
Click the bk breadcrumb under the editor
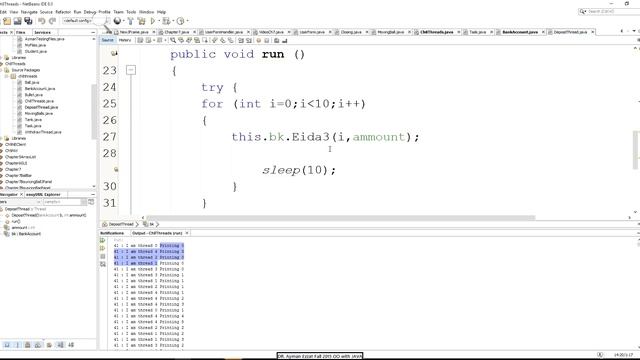(x=152, y=224)
